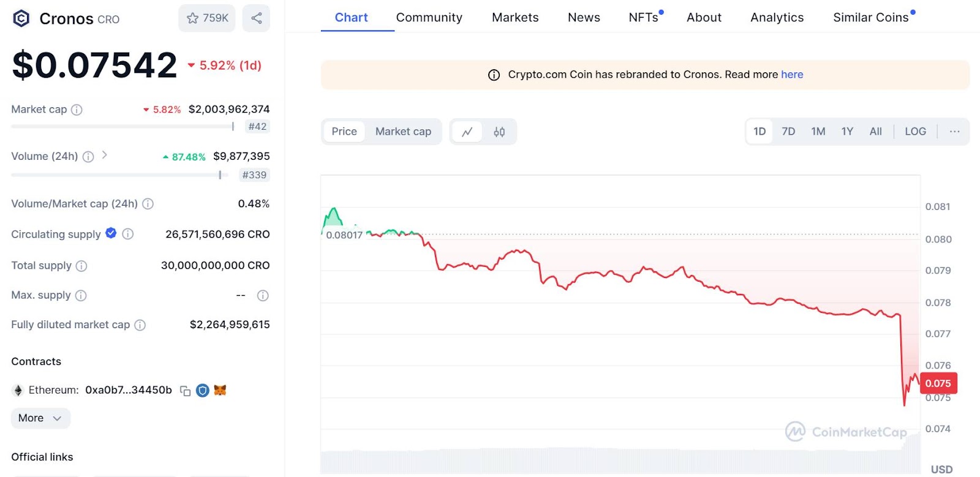Click the #339 volume rank badge
This screenshot has height=477, width=980.
(x=254, y=175)
